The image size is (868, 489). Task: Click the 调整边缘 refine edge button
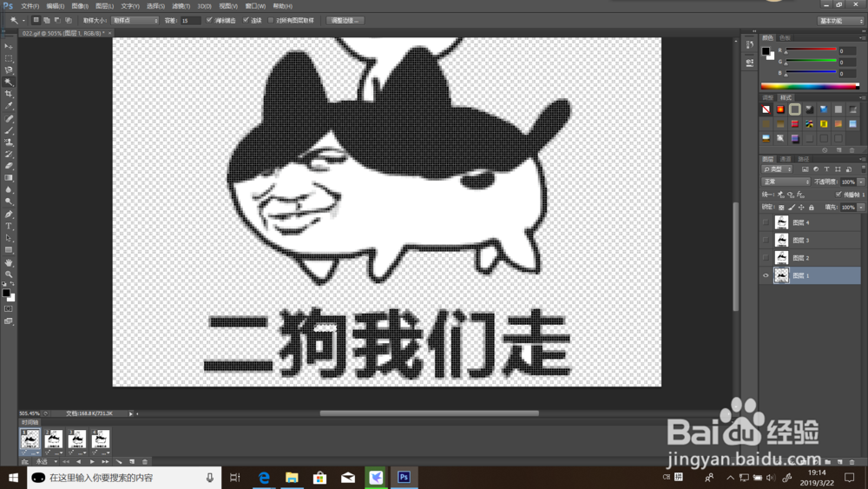tap(345, 20)
